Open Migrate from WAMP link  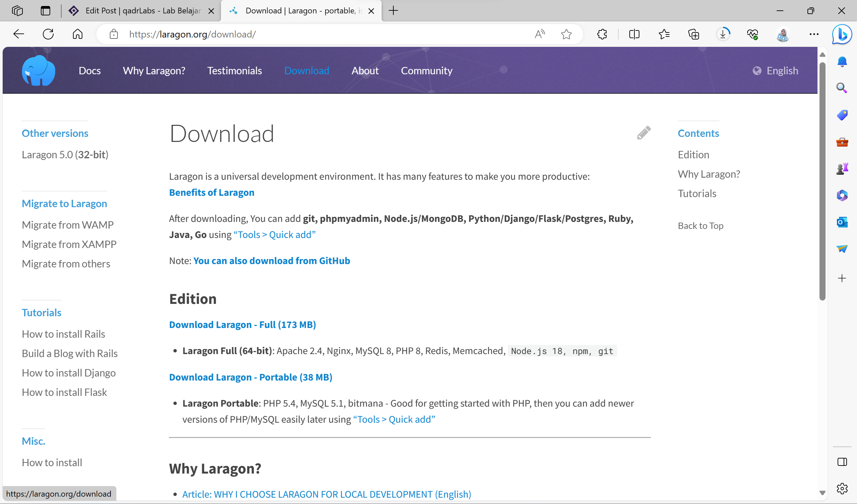pos(68,225)
